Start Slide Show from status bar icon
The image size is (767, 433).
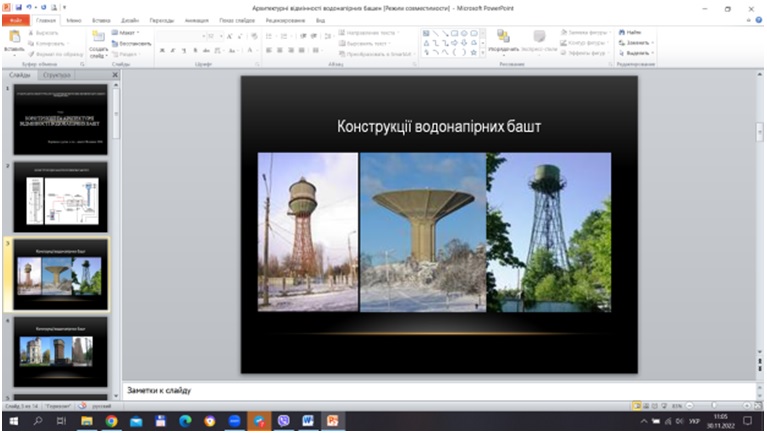point(664,406)
